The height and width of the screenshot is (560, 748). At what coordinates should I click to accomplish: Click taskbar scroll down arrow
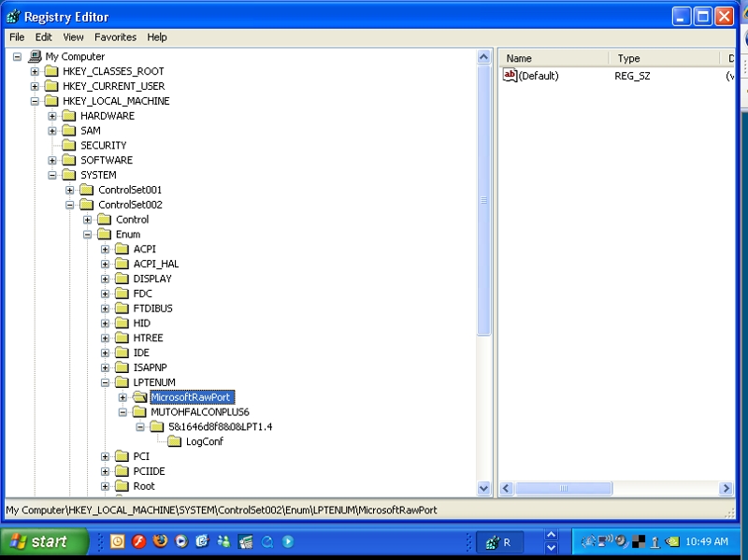pyautogui.click(x=552, y=548)
